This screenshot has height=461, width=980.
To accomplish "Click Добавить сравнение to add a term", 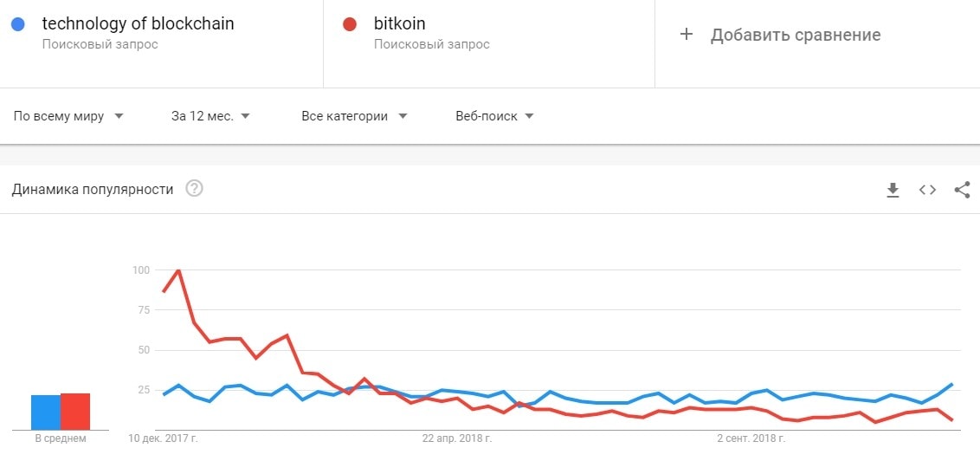I will 795,35.
